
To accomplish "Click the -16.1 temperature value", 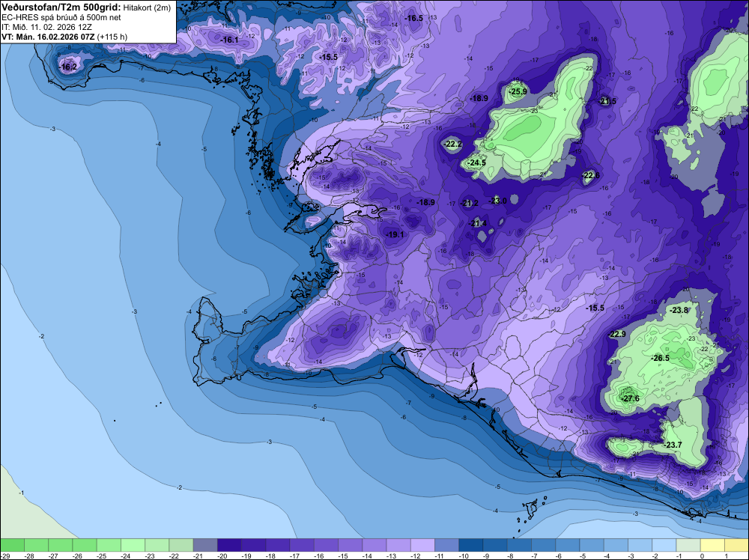I will pyautogui.click(x=229, y=40).
